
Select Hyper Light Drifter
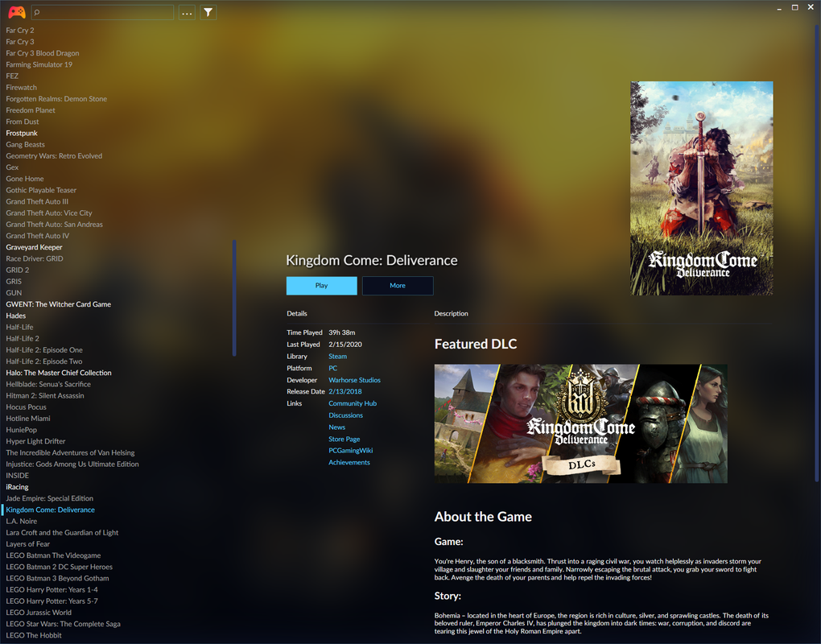(35, 441)
